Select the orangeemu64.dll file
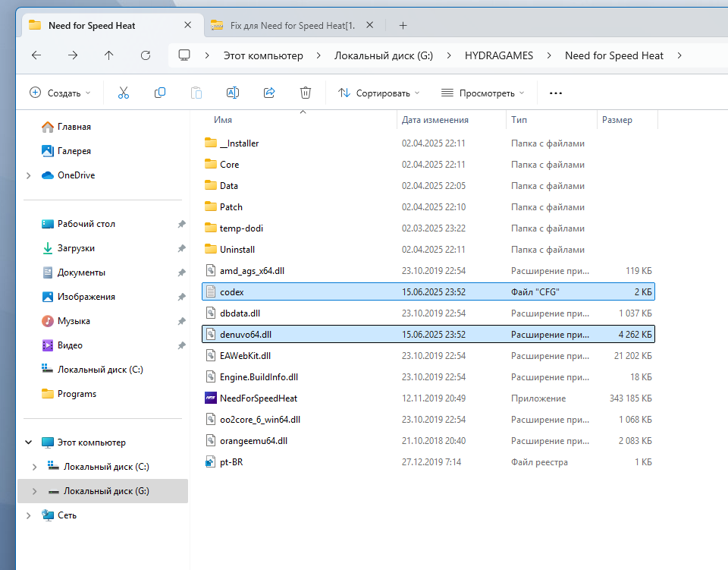This screenshot has width=728, height=570. [x=428, y=441]
